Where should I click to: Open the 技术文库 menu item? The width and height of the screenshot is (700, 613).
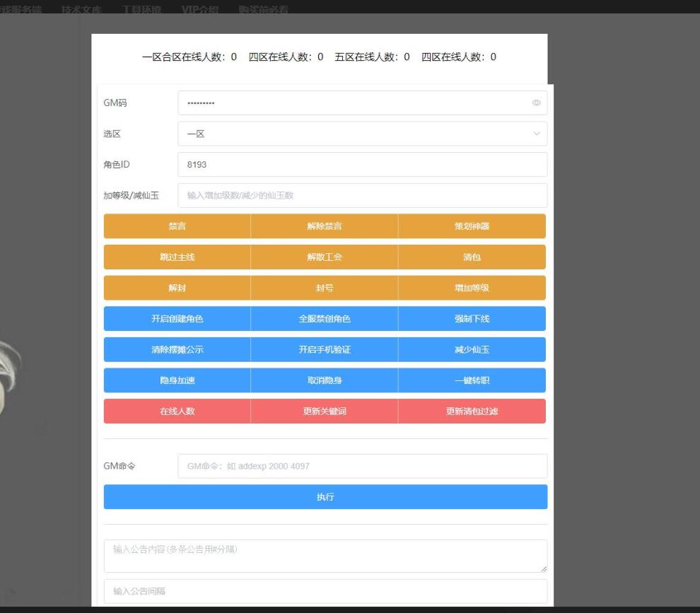coord(81,9)
